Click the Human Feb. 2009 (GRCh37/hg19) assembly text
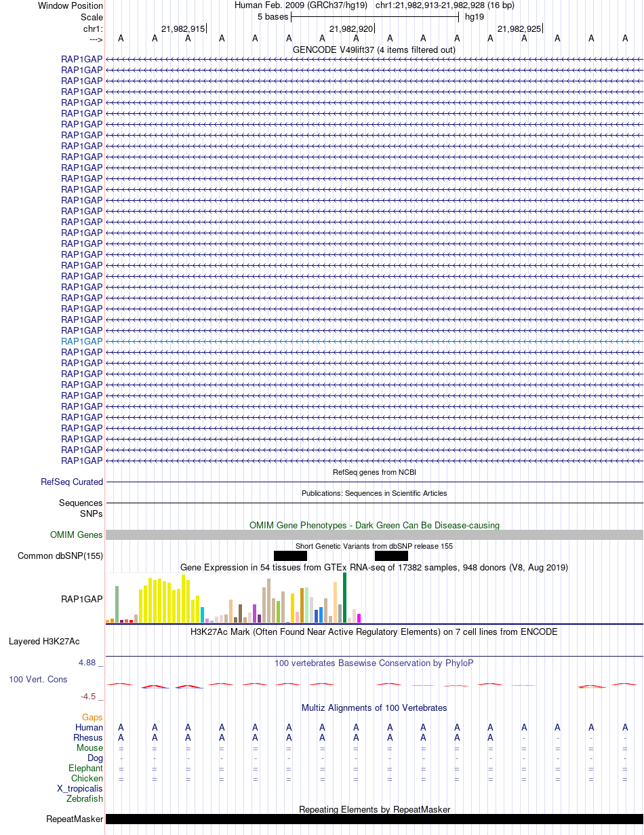 tap(301, 5)
